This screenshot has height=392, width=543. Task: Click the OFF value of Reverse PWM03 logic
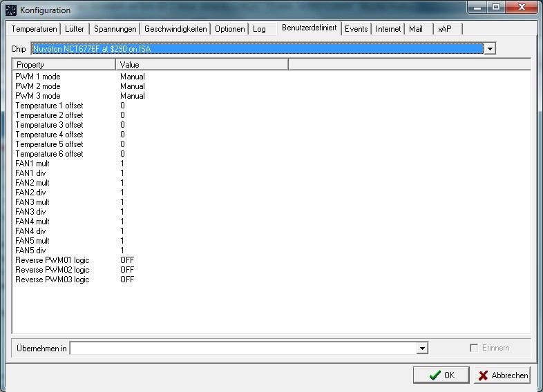[x=127, y=280]
